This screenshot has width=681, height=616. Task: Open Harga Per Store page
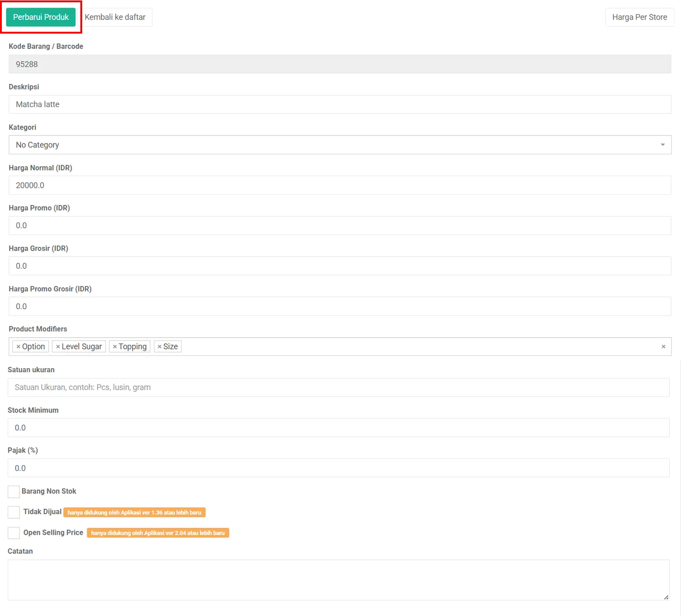click(x=639, y=17)
